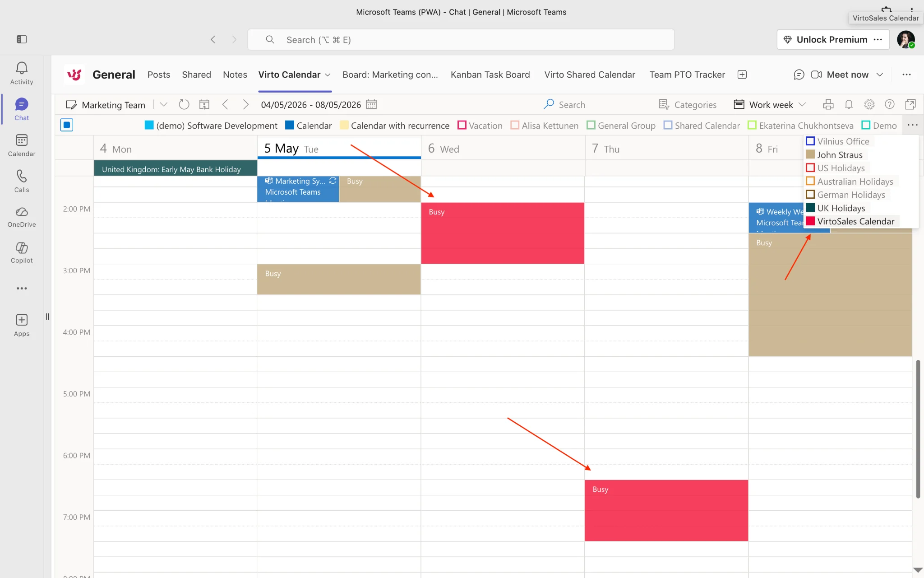Collapse the extra calendars overflow ellipsis
The image size is (924, 578).
point(913,125)
